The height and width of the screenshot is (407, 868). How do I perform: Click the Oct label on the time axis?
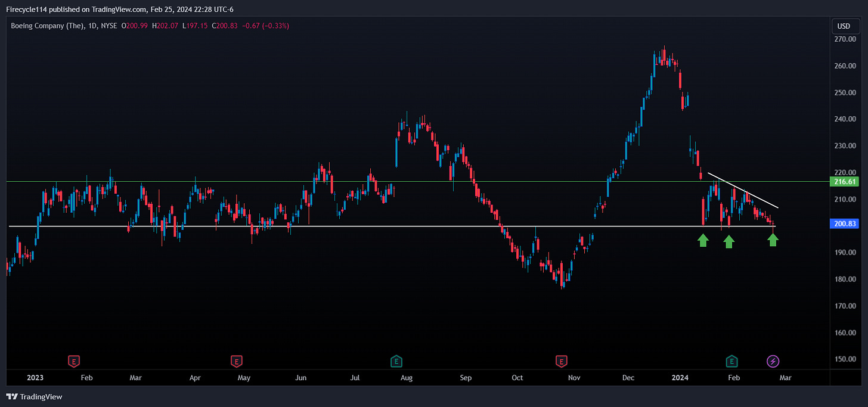517,378
